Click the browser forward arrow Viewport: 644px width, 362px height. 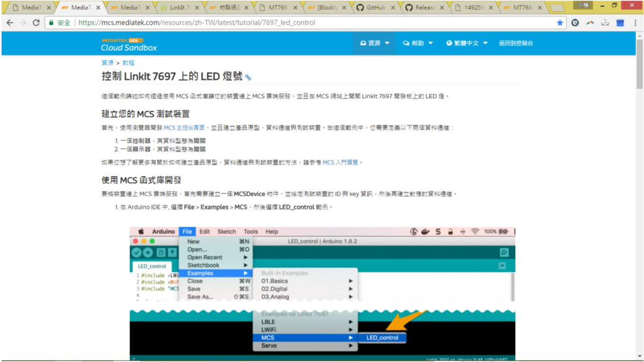23,23
